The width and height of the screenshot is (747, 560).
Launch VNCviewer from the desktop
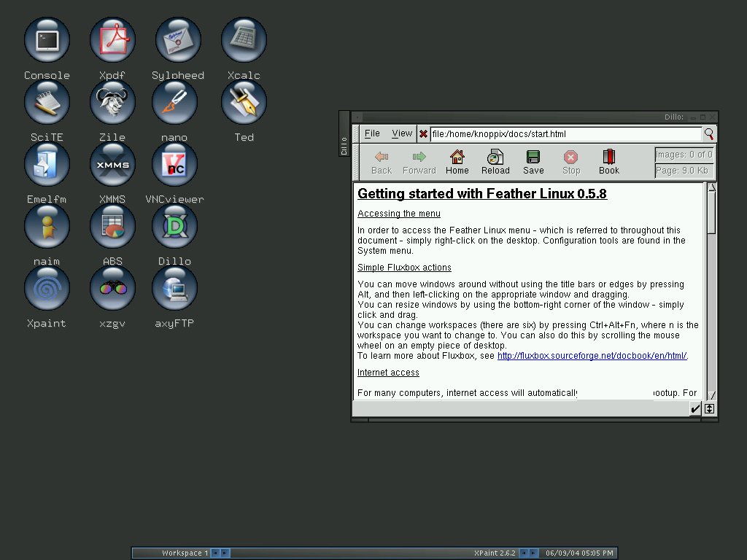[174, 163]
